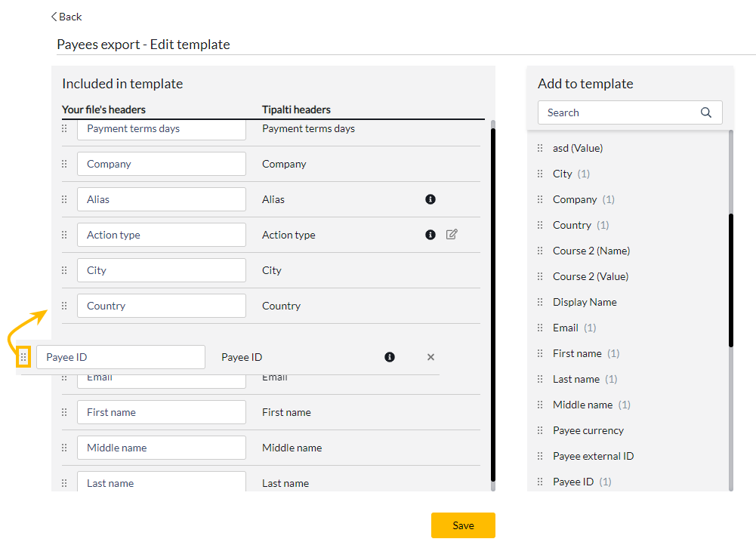The image size is (756, 545).
Task: Click the search magnifier icon
Action: 706,112
